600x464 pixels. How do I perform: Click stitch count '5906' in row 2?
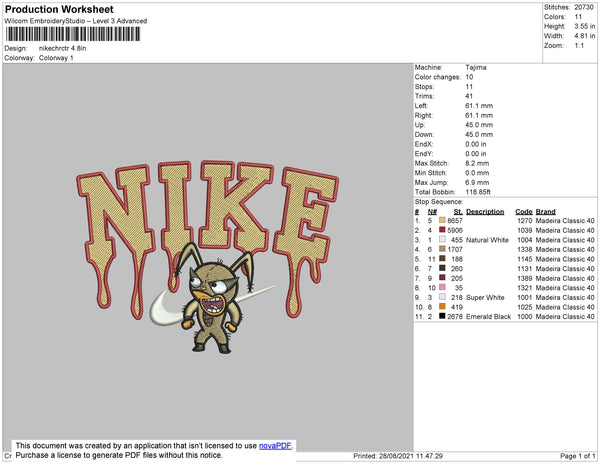455,230
